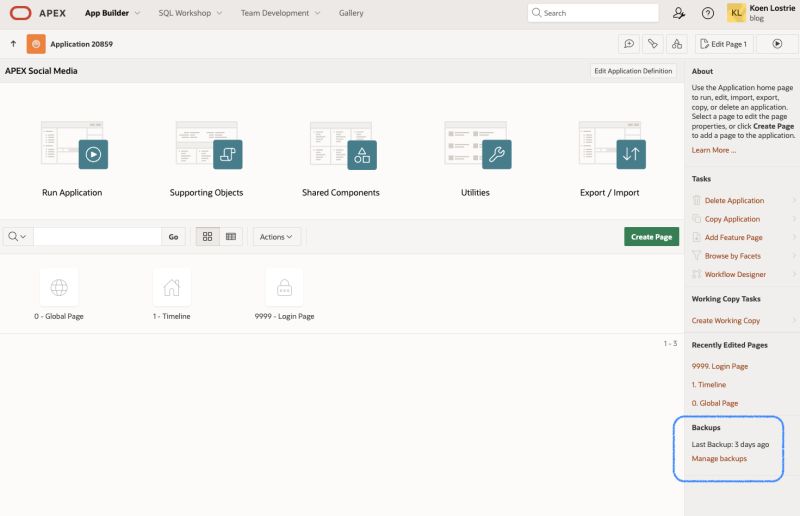Expand the Copy Application row chevron
Image resolution: width=800 pixels, height=516 pixels.
point(794,219)
